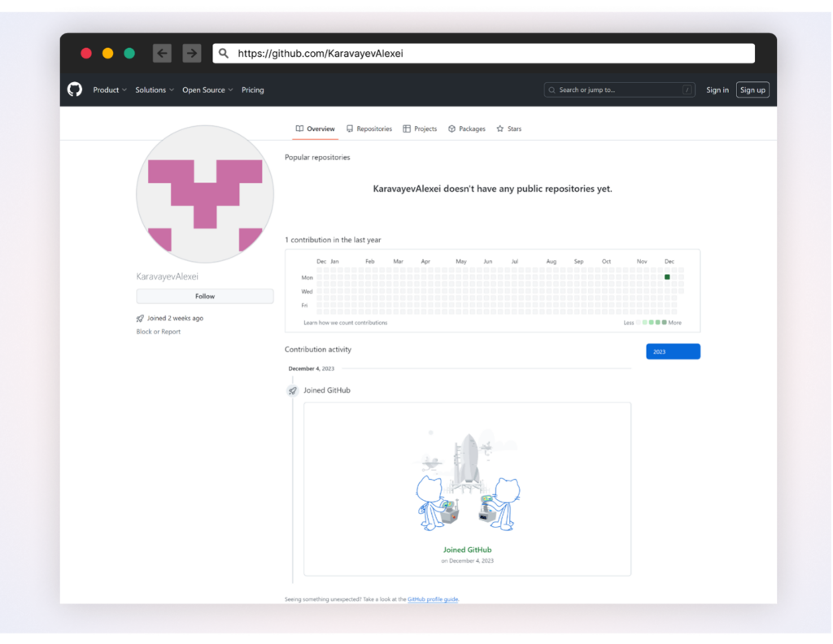Click the address bar URL field

tap(483, 53)
